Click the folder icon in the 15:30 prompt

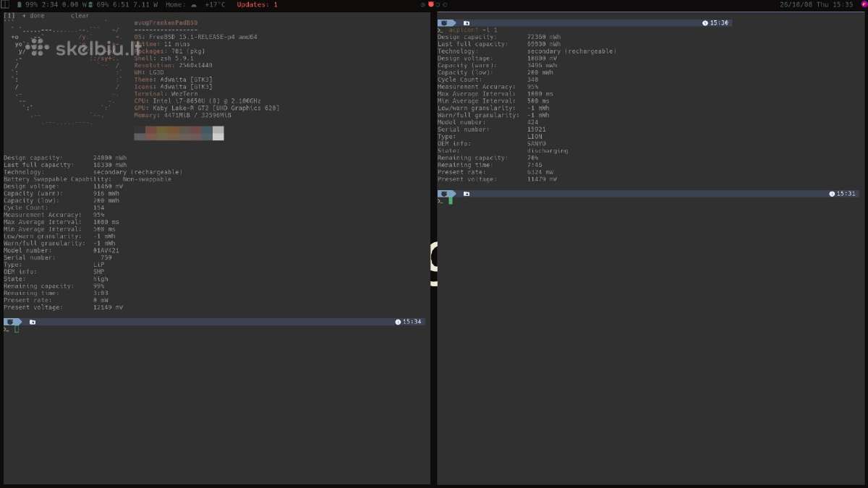[x=467, y=23]
